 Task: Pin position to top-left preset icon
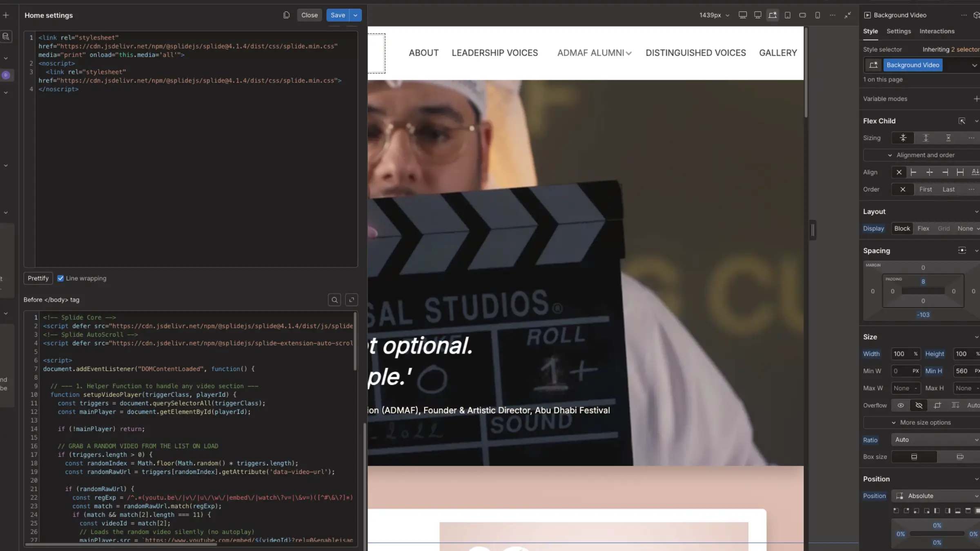point(896,511)
